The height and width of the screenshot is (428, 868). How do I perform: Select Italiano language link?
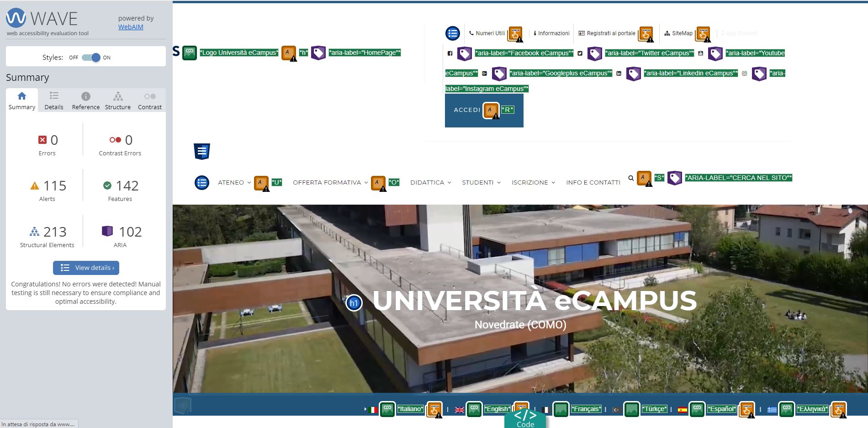click(x=410, y=409)
